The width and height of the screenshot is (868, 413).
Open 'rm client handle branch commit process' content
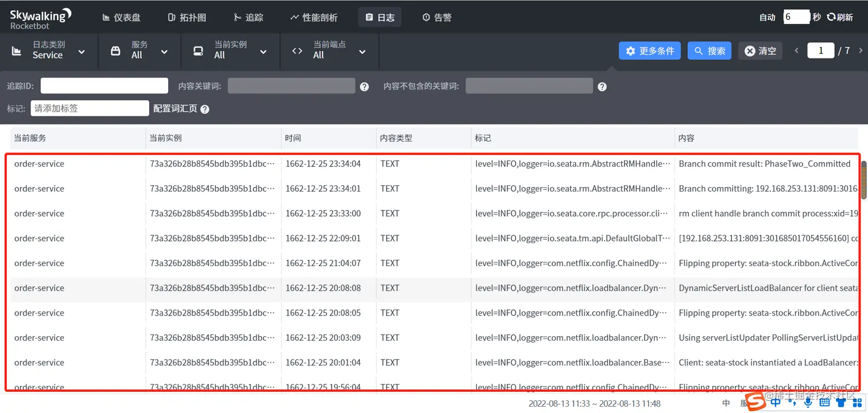pyautogui.click(x=768, y=213)
